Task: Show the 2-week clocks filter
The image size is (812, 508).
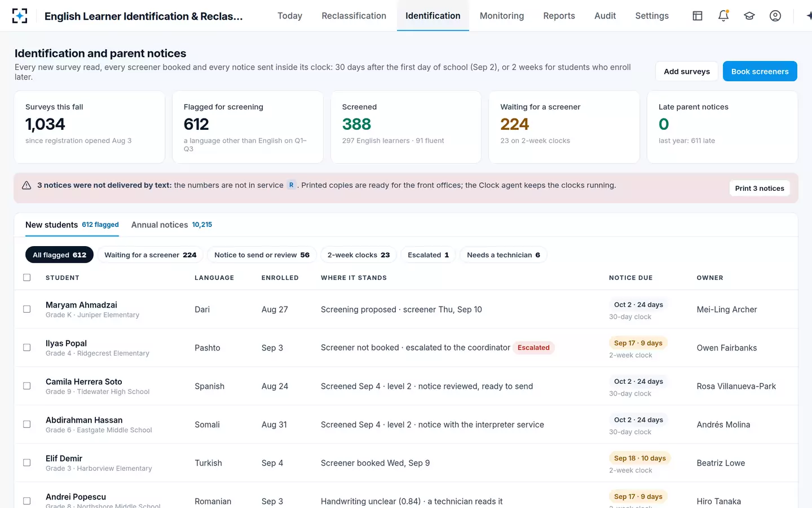Action: (359, 255)
